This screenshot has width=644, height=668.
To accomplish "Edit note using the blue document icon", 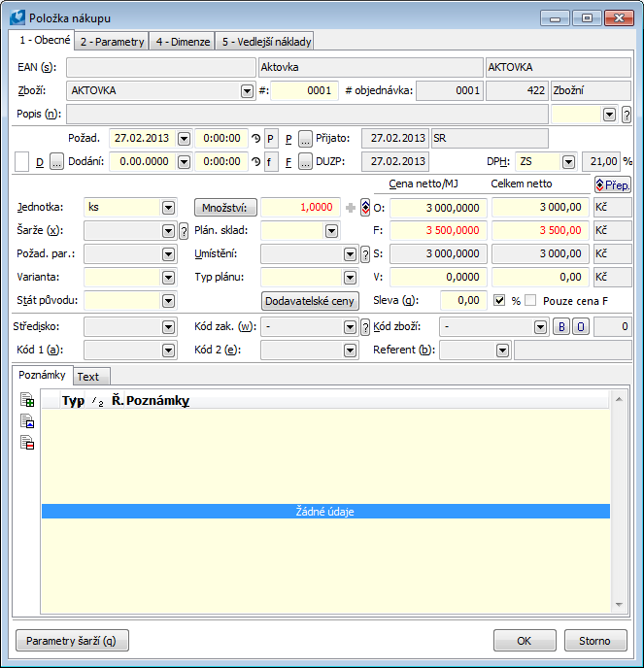I will coord(27,421).
